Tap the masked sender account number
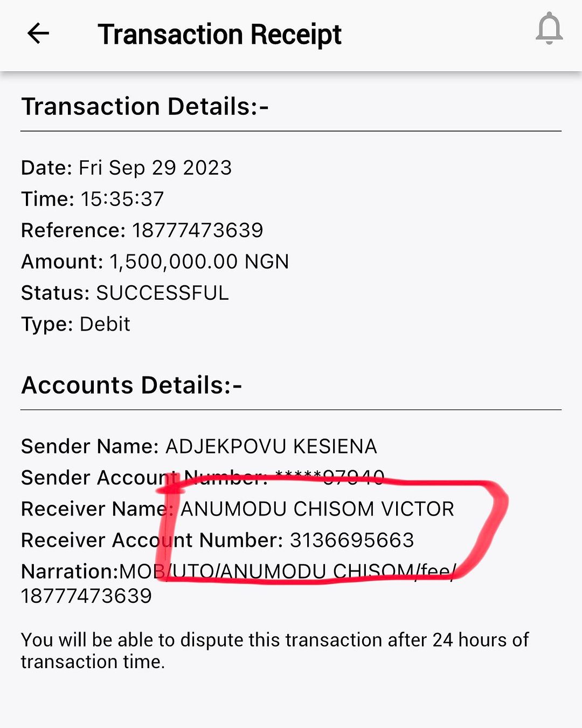This screenshot has height=728, width=582. coord(329,477)
